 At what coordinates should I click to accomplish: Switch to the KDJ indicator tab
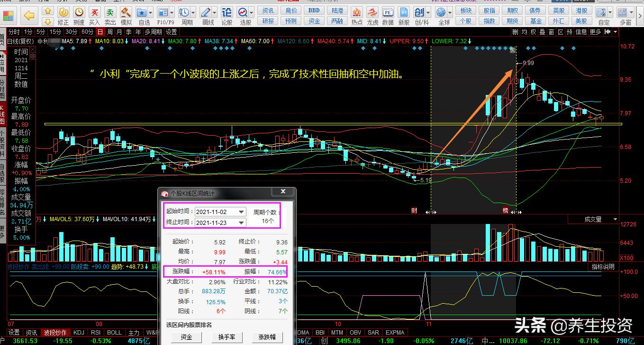point(78,332)
